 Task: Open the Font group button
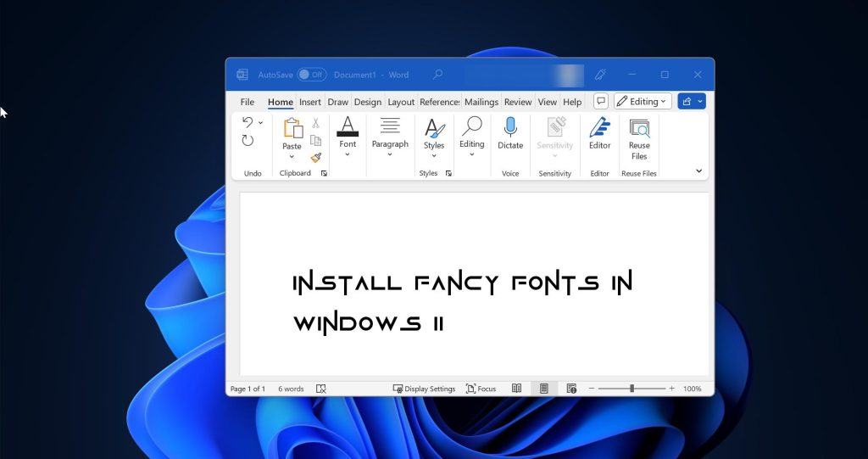[x=348, y=137]
